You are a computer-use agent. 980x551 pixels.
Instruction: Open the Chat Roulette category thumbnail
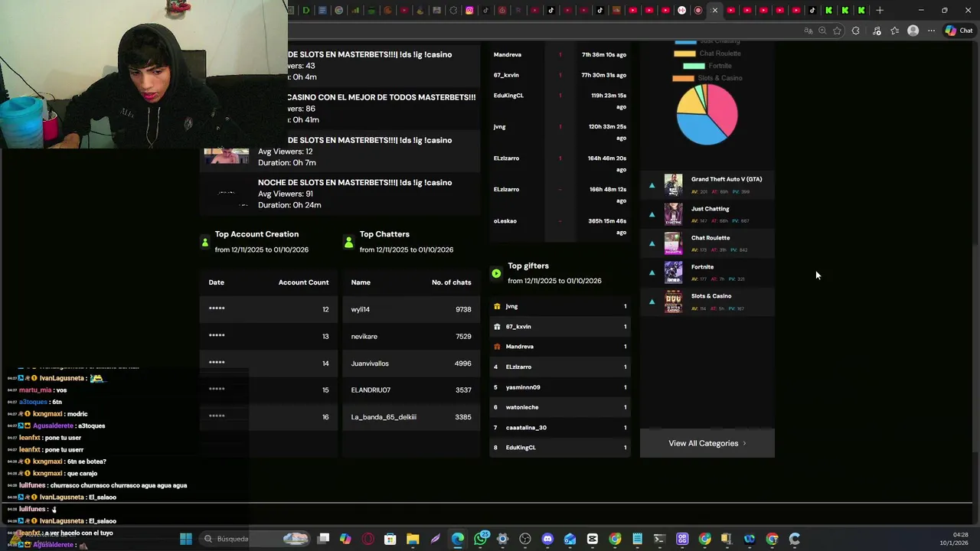point(673,243)
